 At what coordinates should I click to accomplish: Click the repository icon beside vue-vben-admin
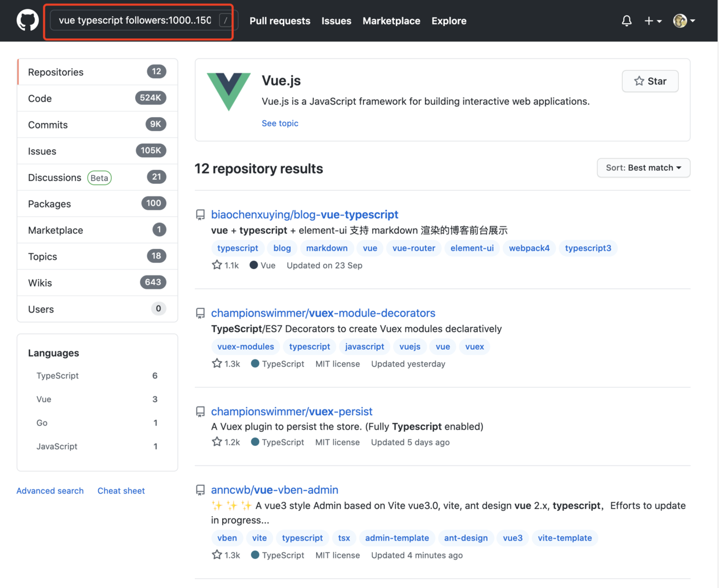(x=200, y=490)
